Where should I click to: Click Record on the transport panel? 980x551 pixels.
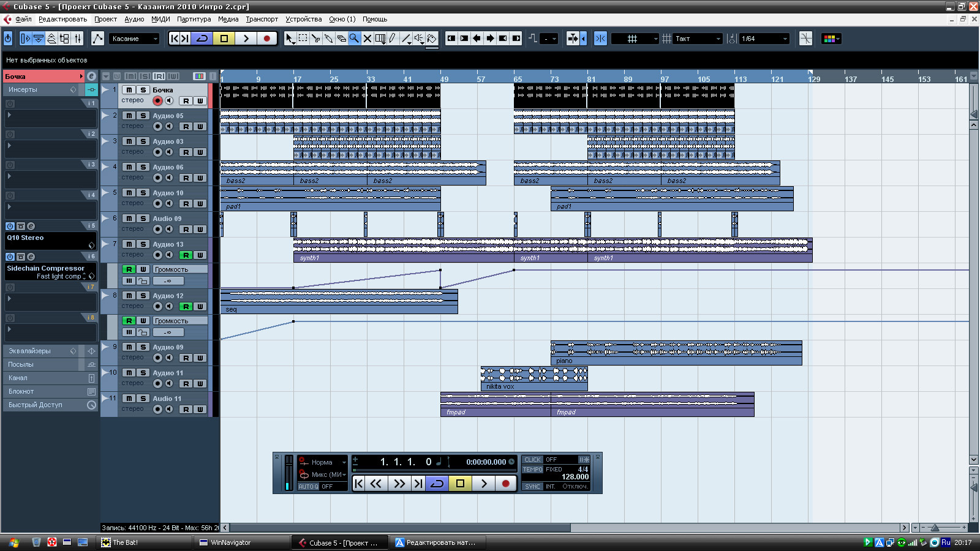[x=505, y=484]
